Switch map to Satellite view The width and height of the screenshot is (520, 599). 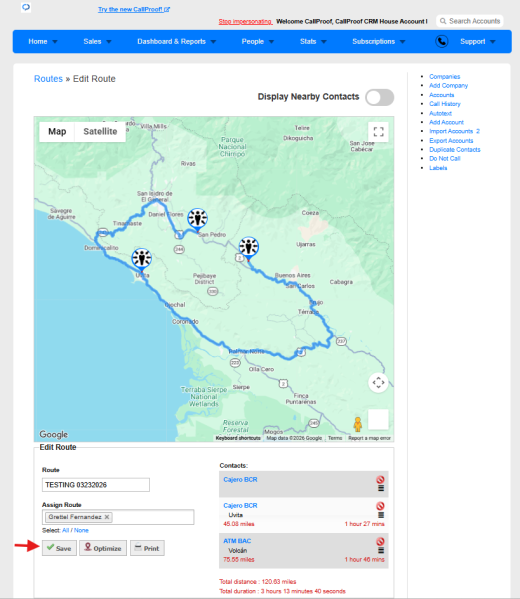[100, 131]
